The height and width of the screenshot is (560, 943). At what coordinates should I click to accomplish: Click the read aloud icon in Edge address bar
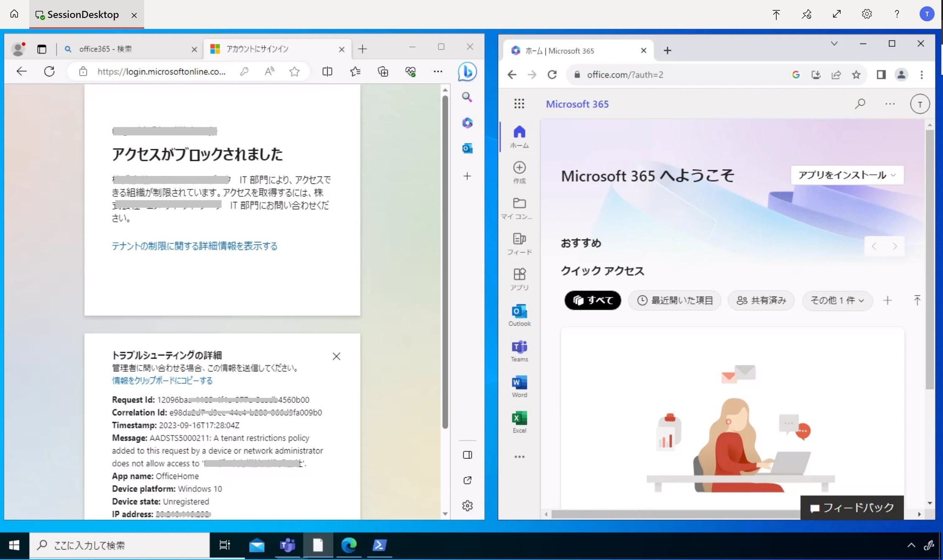270,71
